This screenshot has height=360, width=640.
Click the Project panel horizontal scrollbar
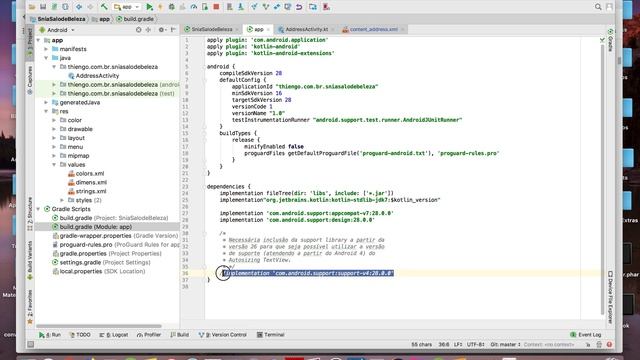coord(99,326)
